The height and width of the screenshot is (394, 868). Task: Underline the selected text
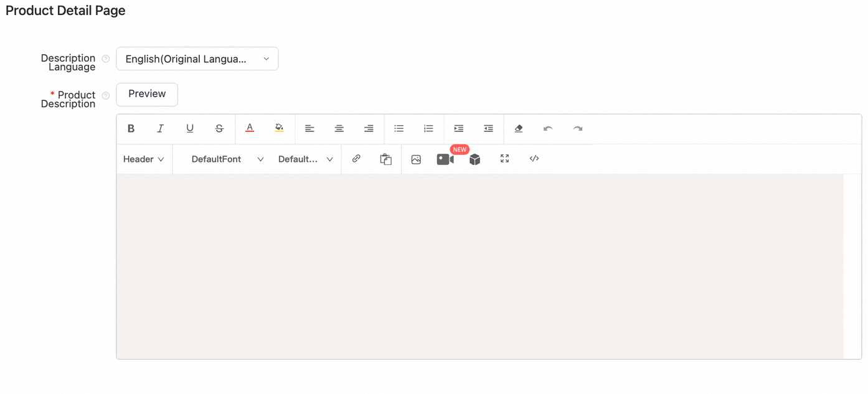click(190, 129)
